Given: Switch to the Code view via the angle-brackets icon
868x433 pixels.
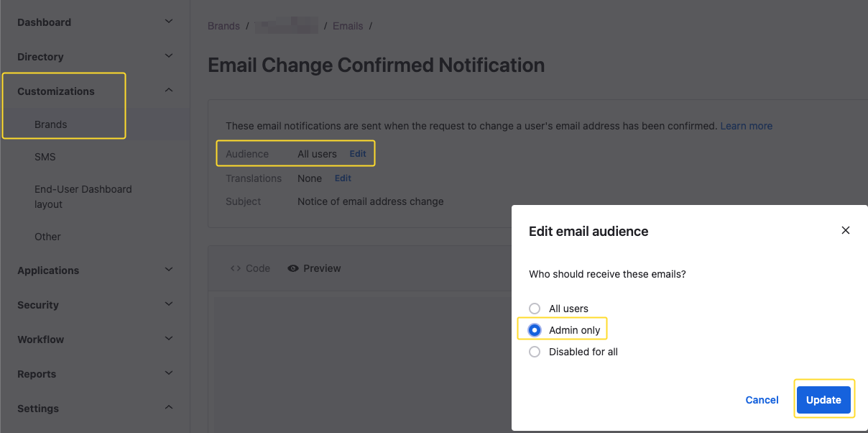Looking at the screenshot, I should 249,268.
